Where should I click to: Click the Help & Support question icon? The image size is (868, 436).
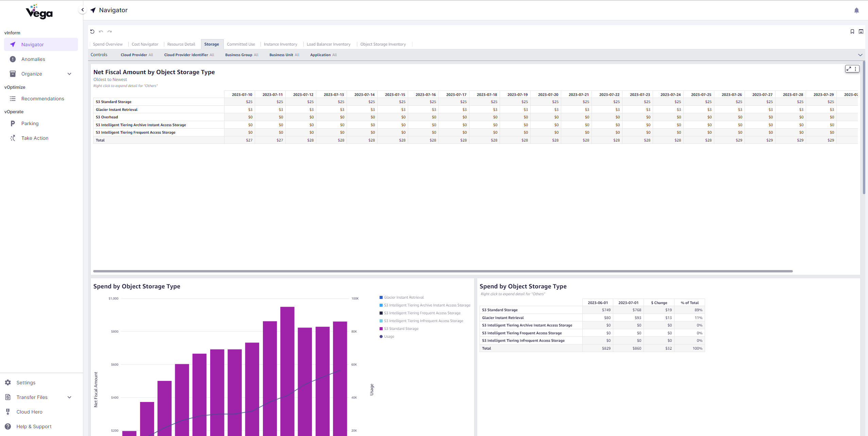pos(8,426)
